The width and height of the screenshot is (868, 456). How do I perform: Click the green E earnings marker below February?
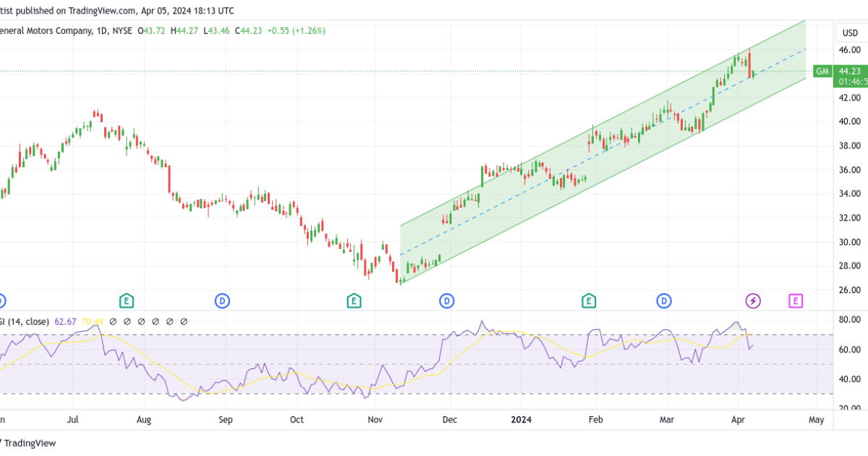coord(589,301)
